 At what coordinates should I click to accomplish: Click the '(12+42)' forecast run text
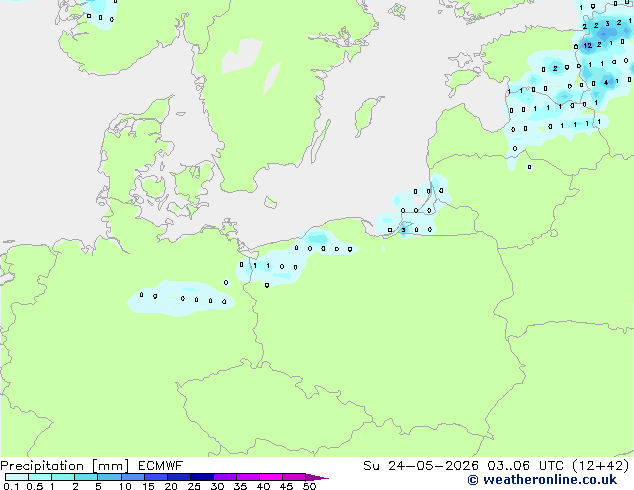tap(600, 466)
